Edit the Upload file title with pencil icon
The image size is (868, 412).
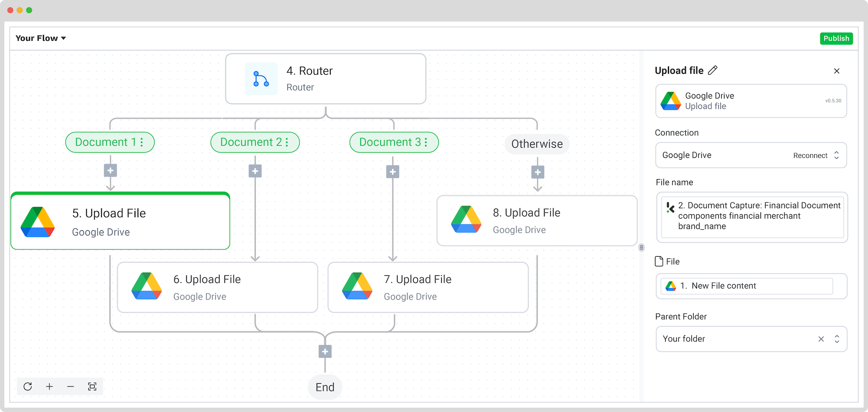[713, 70]
